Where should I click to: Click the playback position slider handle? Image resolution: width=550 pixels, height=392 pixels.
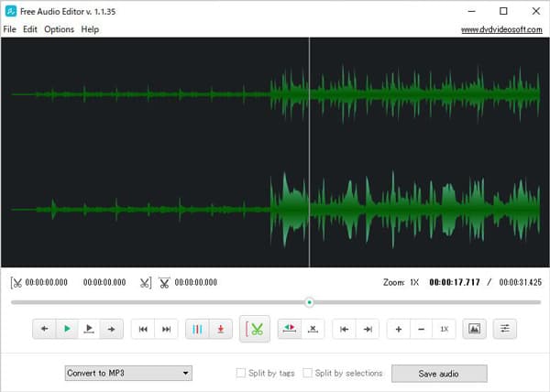(x=309, y=302)
